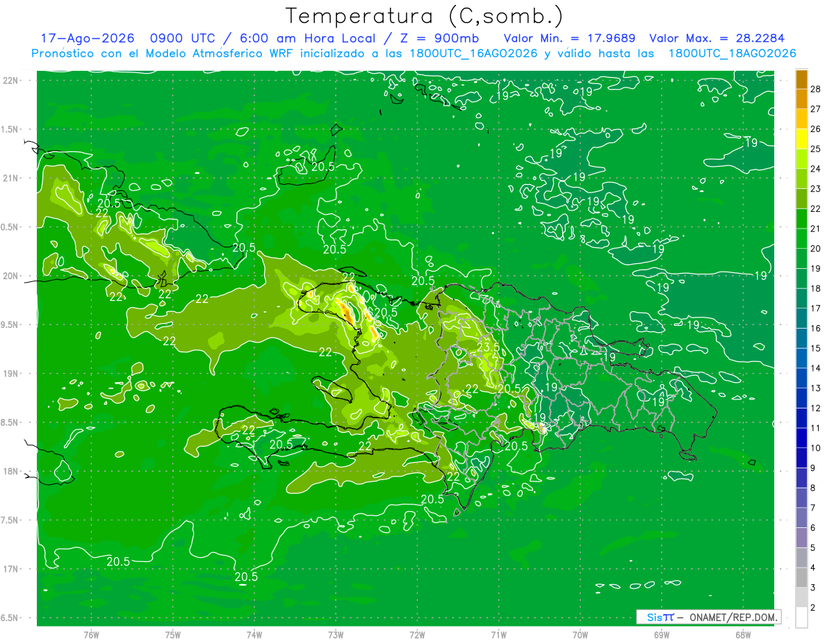Click the "18N" latitude axis label
This screenshot has width=834, height=644.
click(10, 471)
